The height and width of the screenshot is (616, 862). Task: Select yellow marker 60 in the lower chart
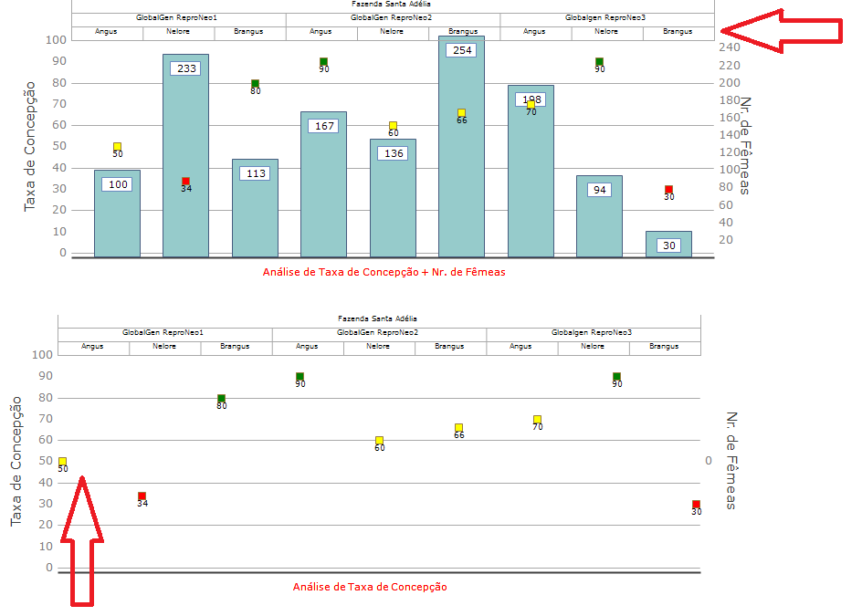379,441
